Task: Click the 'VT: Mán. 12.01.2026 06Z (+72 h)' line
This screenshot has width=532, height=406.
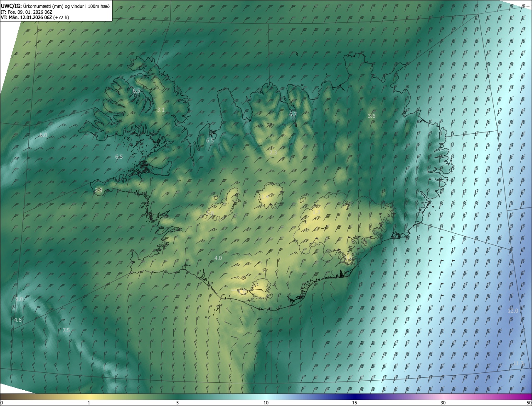Action: click(35, 18)
